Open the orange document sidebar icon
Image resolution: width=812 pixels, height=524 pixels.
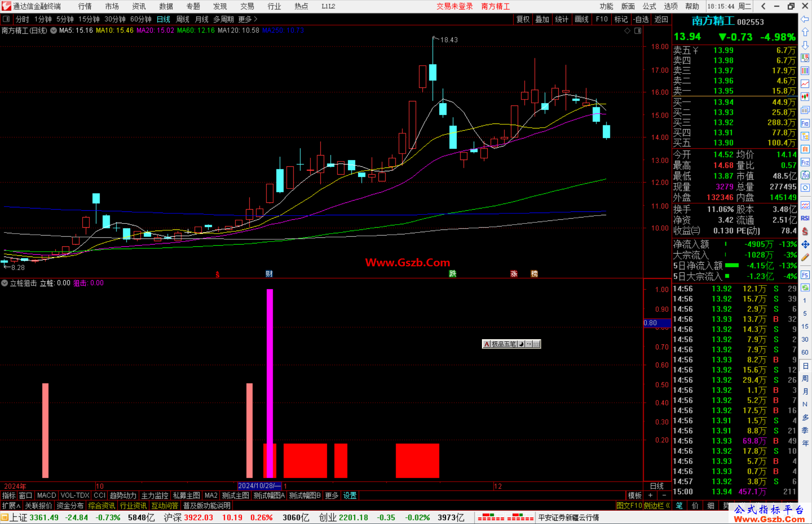click(x=805, y=149)
